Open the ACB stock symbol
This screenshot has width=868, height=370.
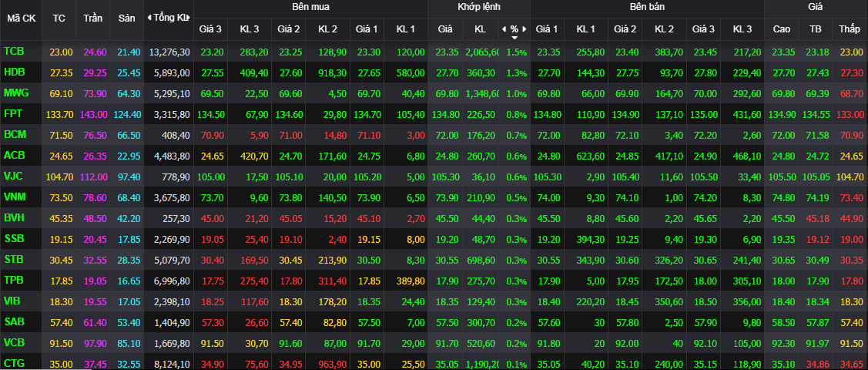point(14,155)
